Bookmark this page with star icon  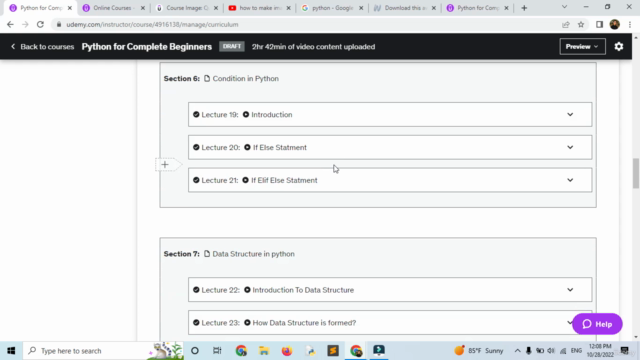pos(581,24)
